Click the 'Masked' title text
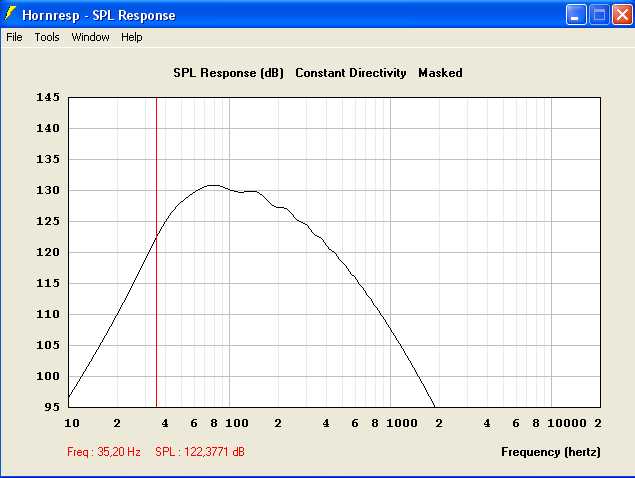This screenshot has height=478, width=635. [x=440, y=73]
